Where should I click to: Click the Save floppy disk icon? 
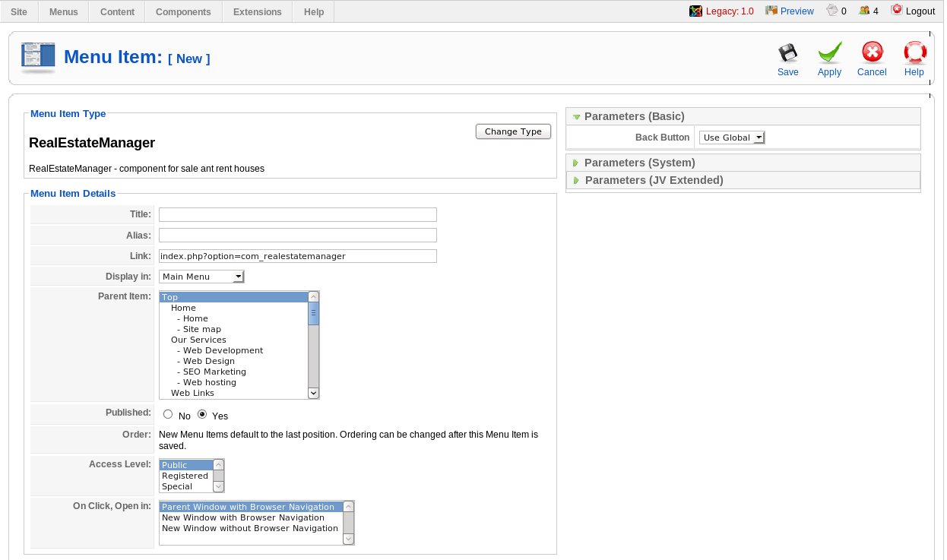(787, 53)
